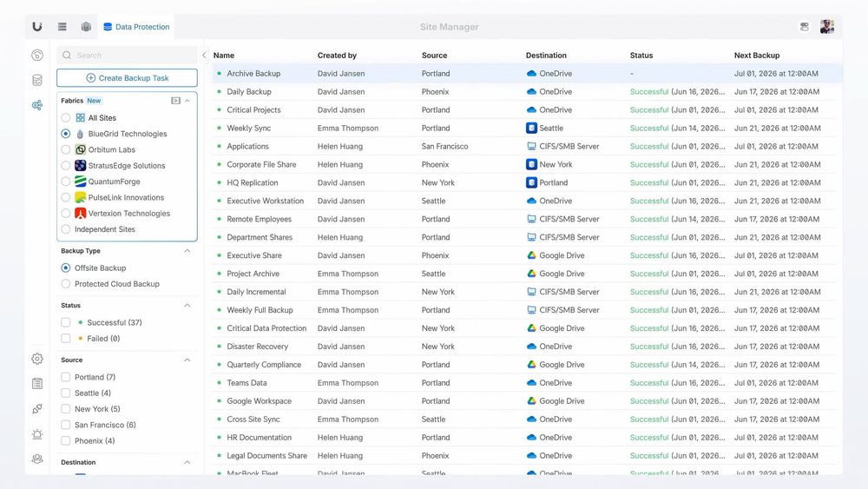Click New York icon in Corporate File Share row

(x=531, y=164)
